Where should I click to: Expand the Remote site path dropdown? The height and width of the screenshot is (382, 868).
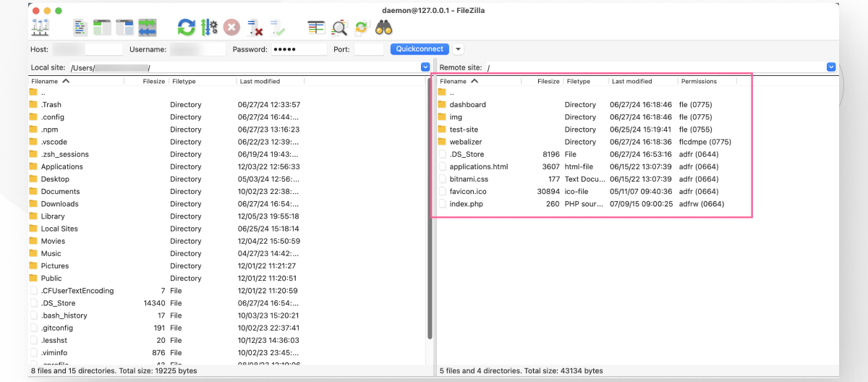click(830, 67)
